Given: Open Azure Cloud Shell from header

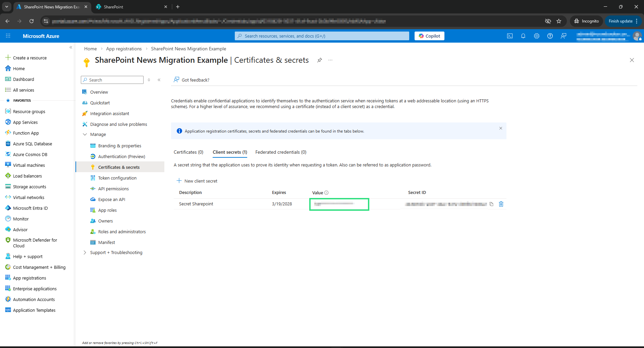Looking at the screenshot, I should pyautogui.click(x=509, y=36).
